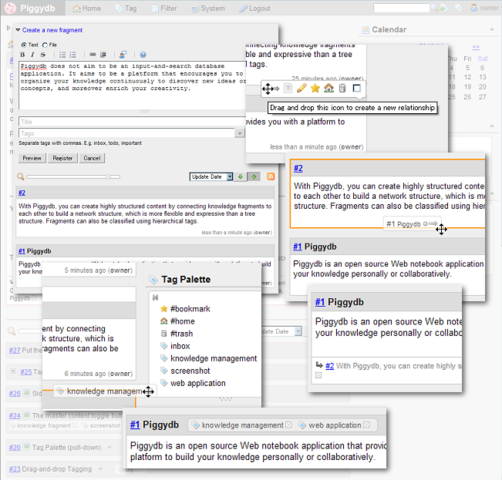Viewport: 502px width, 480px height.
Task: Collapse the #2 child row under #1 Piggydb
Action: pyautogui.click(x=319, y=375)
